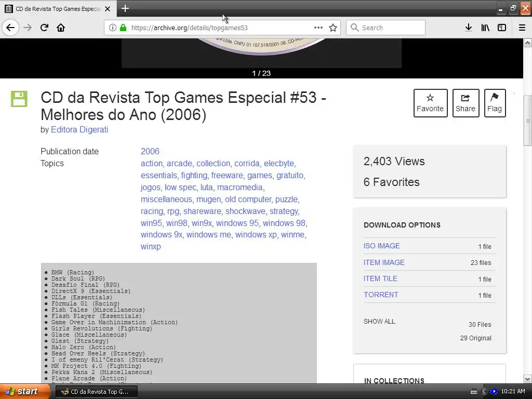Open ITEM TILE download option
Image resolution: width=532 pixels, height=399 pixels.
380,278
